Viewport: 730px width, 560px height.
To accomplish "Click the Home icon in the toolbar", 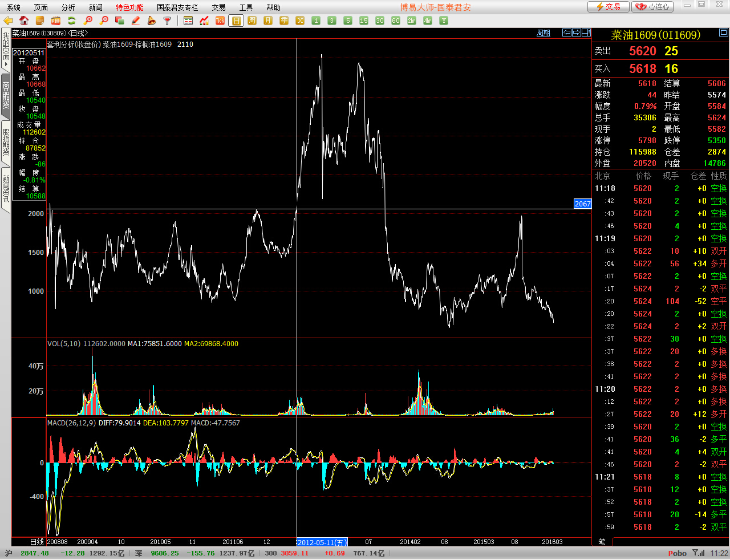I will 24,21.
